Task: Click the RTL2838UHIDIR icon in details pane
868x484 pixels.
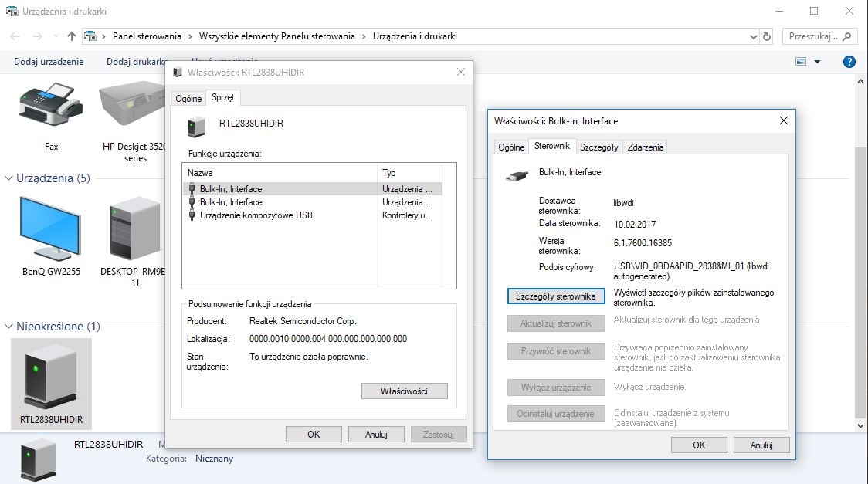Action: [38, 459]
